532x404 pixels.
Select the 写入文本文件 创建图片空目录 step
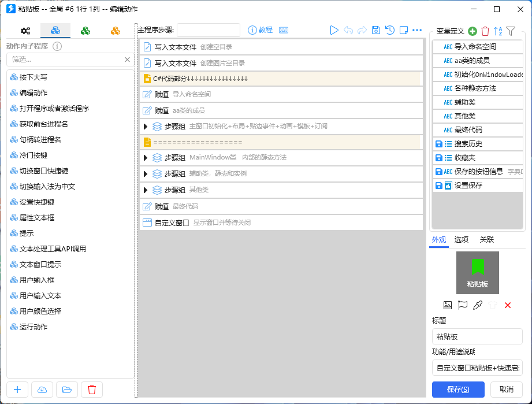pyautogui.click(x=281, y=63)
